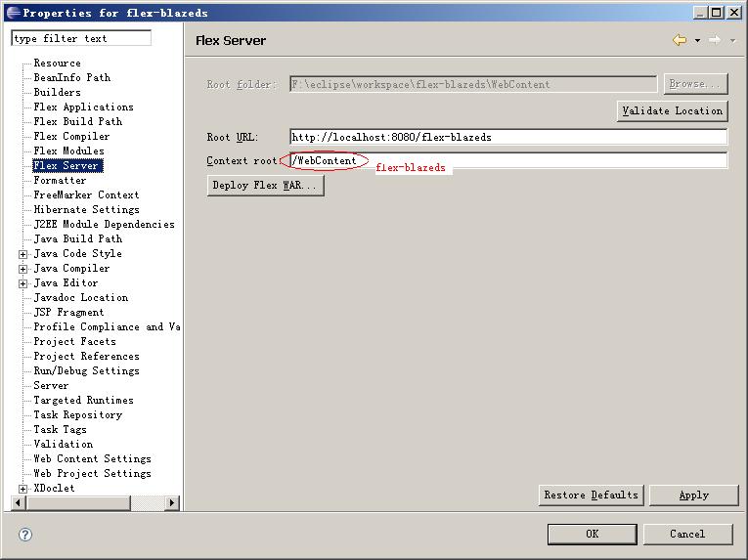
Task: Open JSP Fragment settings
Action: pos(68,313)
